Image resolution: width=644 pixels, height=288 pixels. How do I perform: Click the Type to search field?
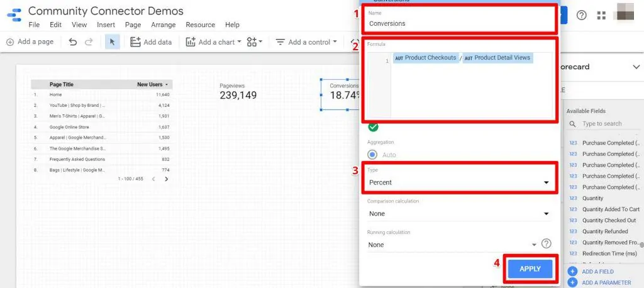(609, 124)
